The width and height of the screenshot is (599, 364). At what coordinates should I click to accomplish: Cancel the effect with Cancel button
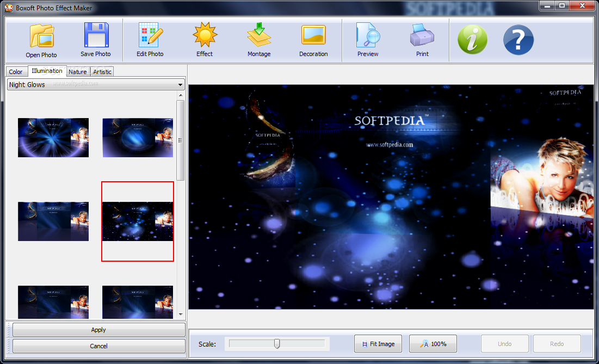coord(98,346)
